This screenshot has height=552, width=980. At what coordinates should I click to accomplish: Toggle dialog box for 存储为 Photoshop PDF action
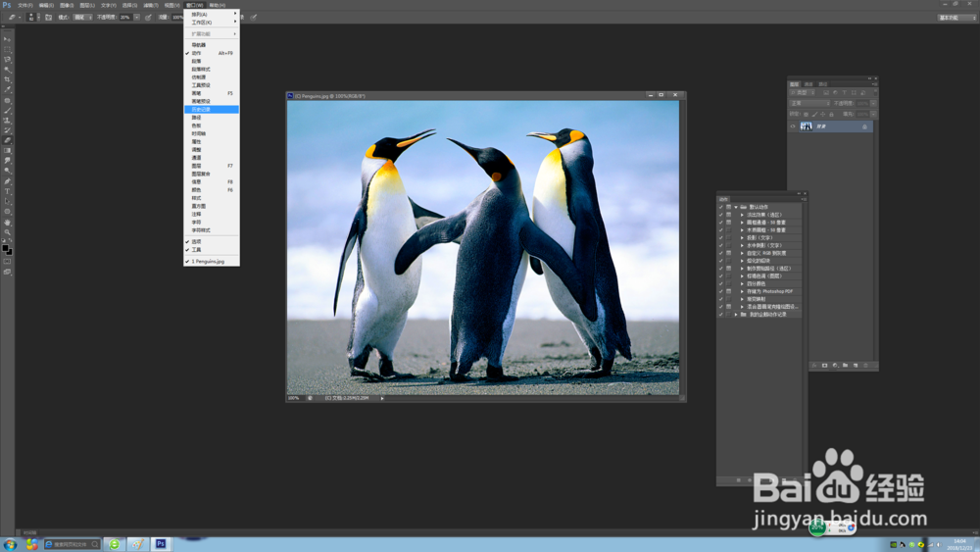729,291
